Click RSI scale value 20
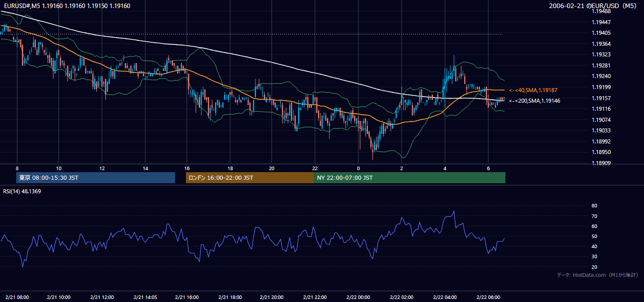 (594, 267)
